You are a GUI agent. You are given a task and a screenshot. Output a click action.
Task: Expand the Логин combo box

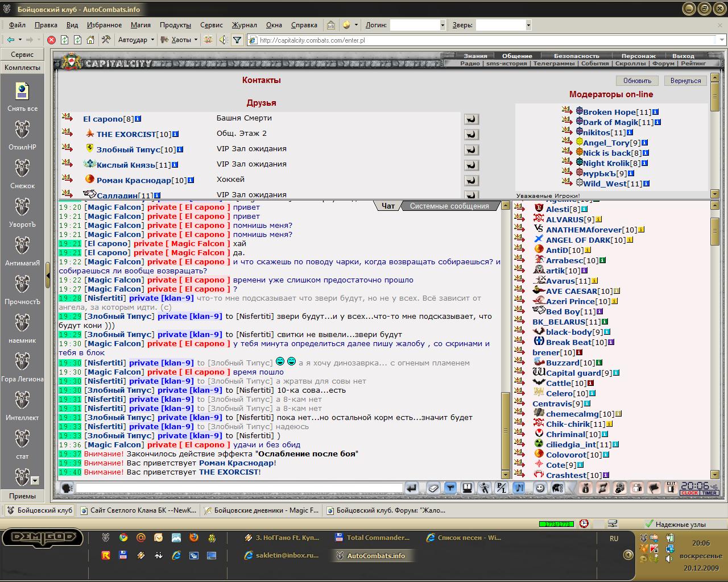[x=442, y=25]
